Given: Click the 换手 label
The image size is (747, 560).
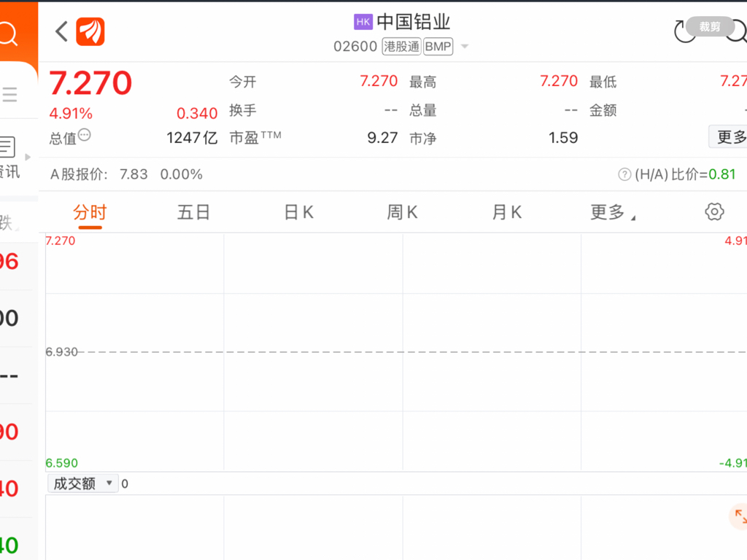Looking at the screenshot, I should click(243, 110).
